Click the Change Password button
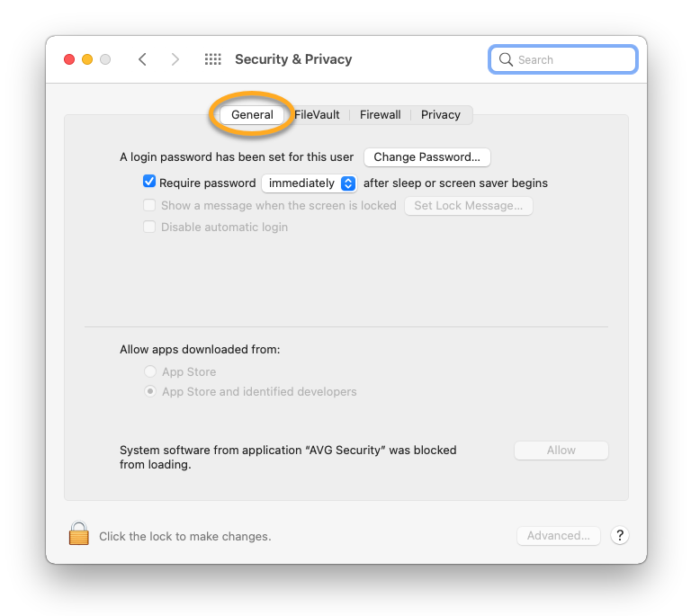Screen dimensions: 700x616 (426, 156)
